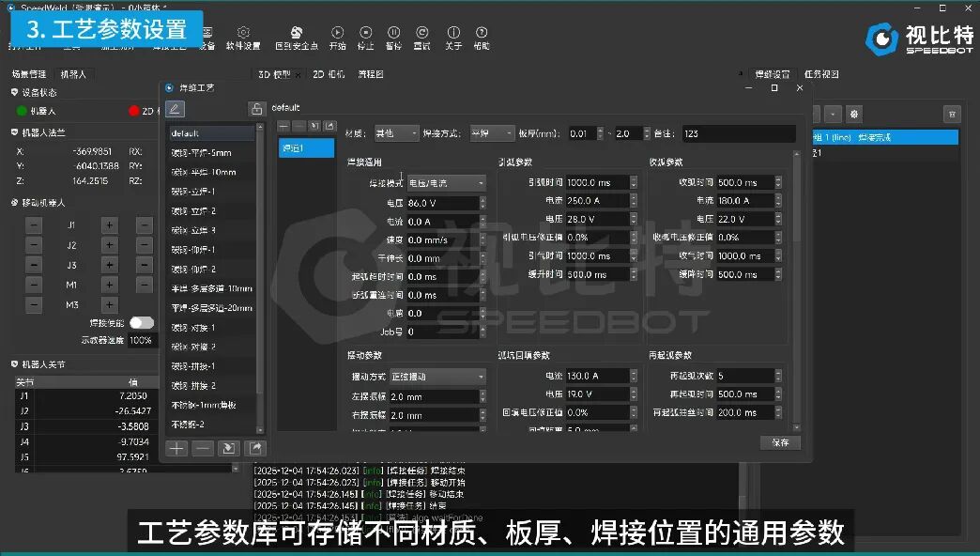The height and width of the screenshot is (556, 980).
Task: Add a new process with the large plus
Action: (176, 448)
